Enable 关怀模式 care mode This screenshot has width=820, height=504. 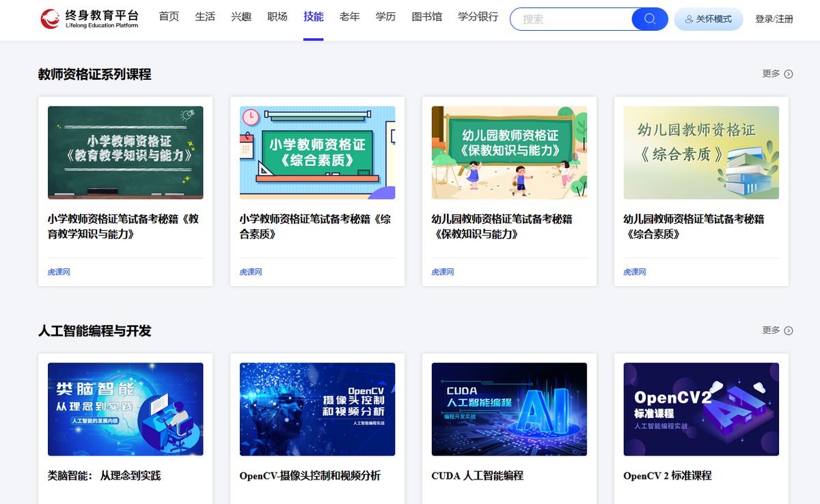(709, 19)
